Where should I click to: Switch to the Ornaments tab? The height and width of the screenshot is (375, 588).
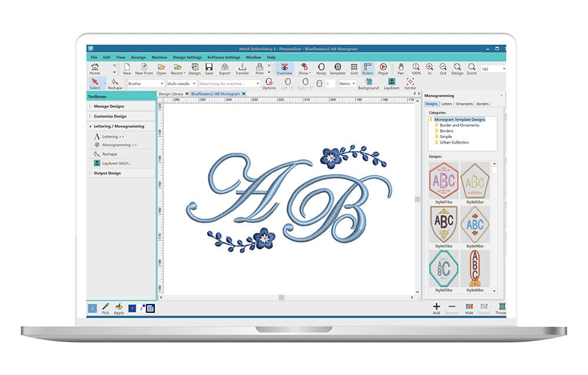pyautogui.click(x=464, y=104)
